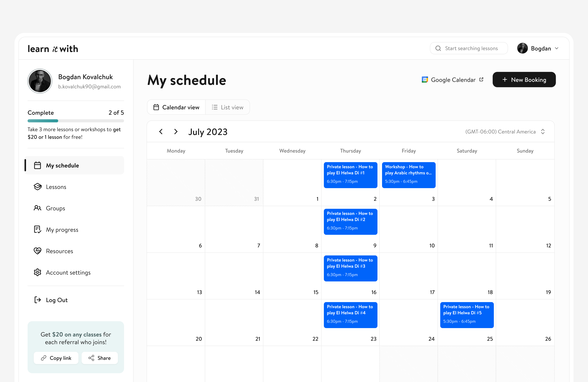Switch to List view
The width and height of the screenshot is (588, 382).
coord(228,107)
